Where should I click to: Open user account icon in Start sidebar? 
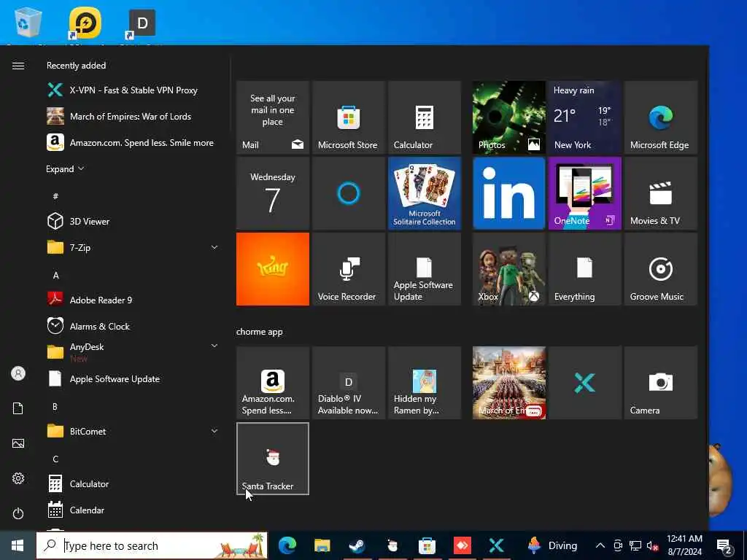18,373
